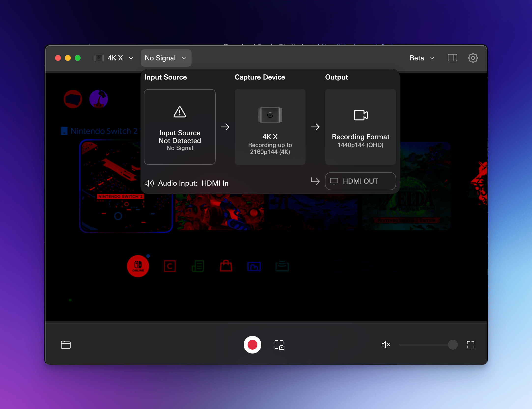Image resolution: width=532 pixels, height=409 pixels.
Task: Open the Recording Format 1440p144 card
Action: (360, 140)
